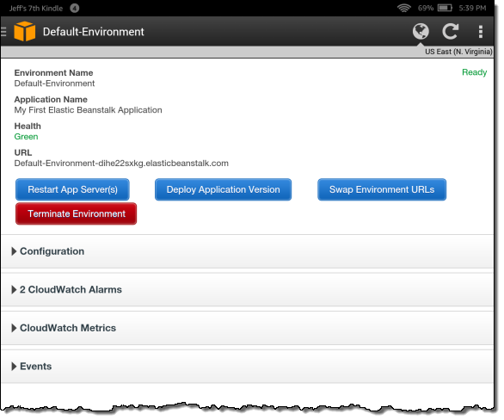Tap the notification count badge

(x=75, y=8)
